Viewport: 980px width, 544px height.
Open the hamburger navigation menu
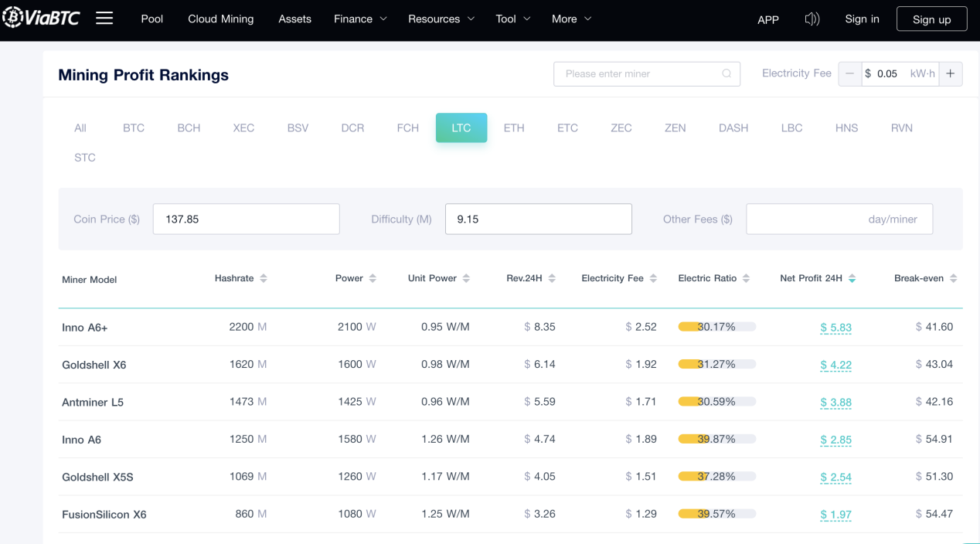coord(104,19)
